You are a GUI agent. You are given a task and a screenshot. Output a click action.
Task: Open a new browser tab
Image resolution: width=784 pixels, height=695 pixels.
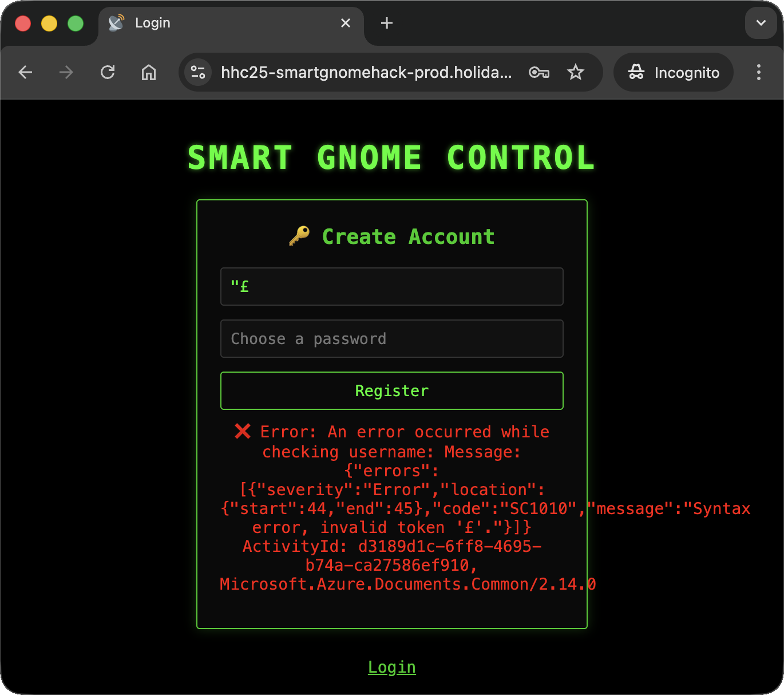coord(387,23)
